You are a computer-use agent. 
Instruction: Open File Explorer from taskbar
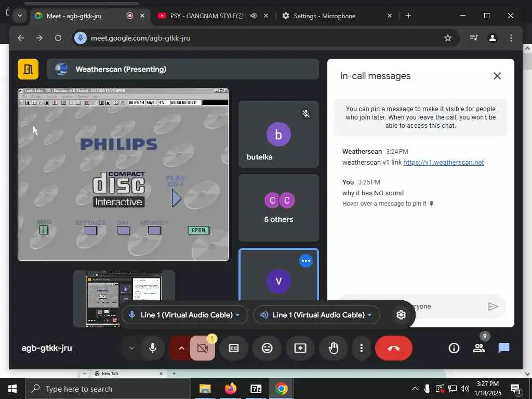tap(205, 389)
